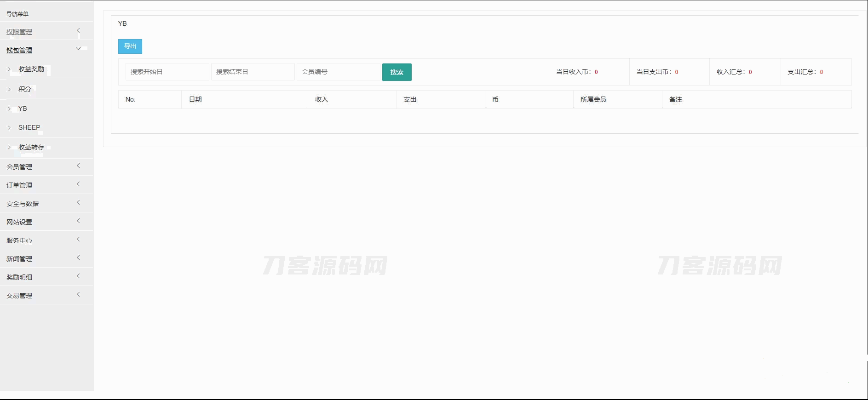This screenshot has height=400, width=868.
Task: Expand the 交易管理 chevron icon
Action: point(78,295)
